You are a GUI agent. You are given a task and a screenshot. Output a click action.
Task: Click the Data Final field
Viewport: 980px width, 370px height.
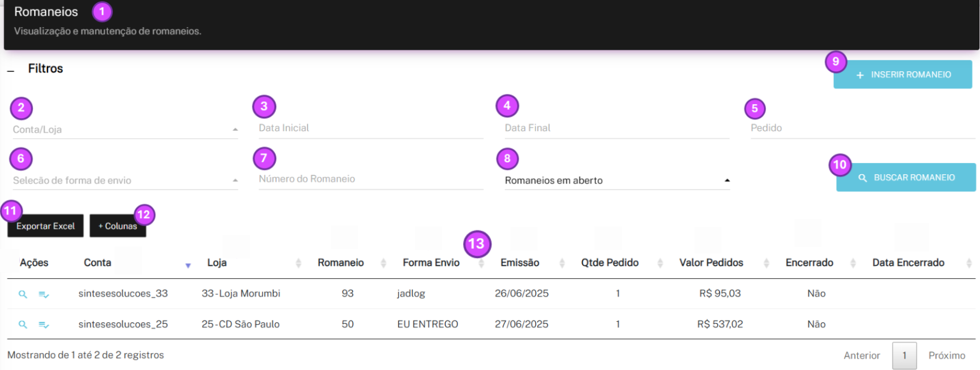pyautogui.click(x=617, y=128)
